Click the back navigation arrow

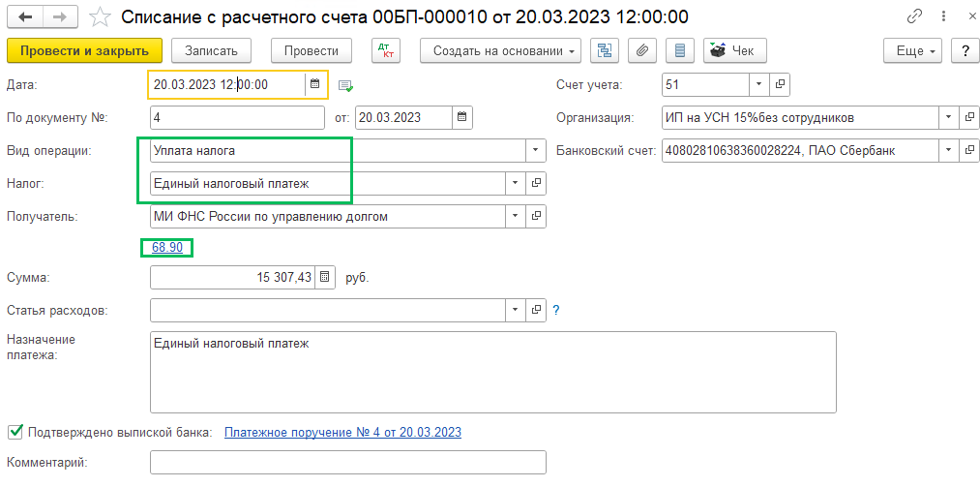point(25,16)
